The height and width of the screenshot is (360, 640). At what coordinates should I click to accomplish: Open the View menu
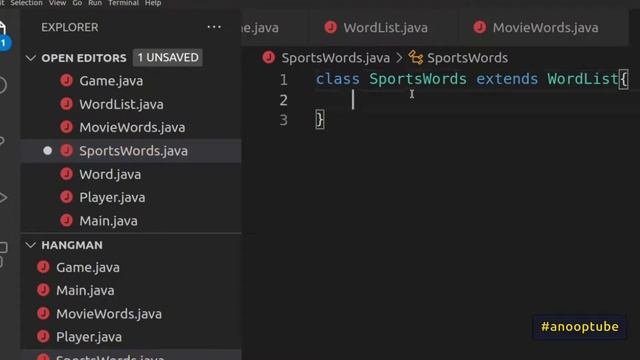pos(58,3)
